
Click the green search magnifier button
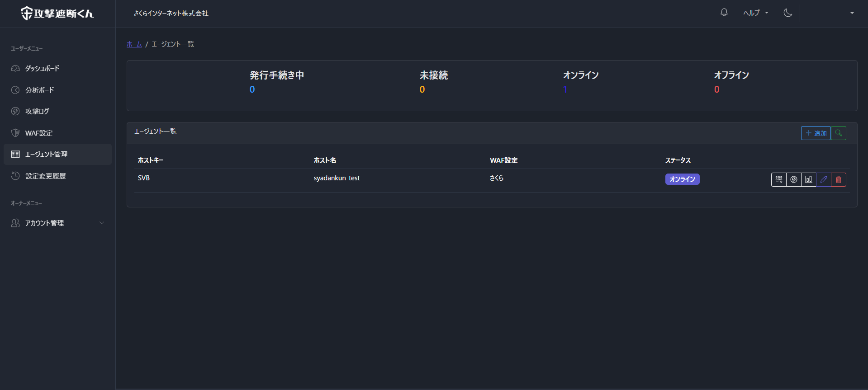[838, 133]
